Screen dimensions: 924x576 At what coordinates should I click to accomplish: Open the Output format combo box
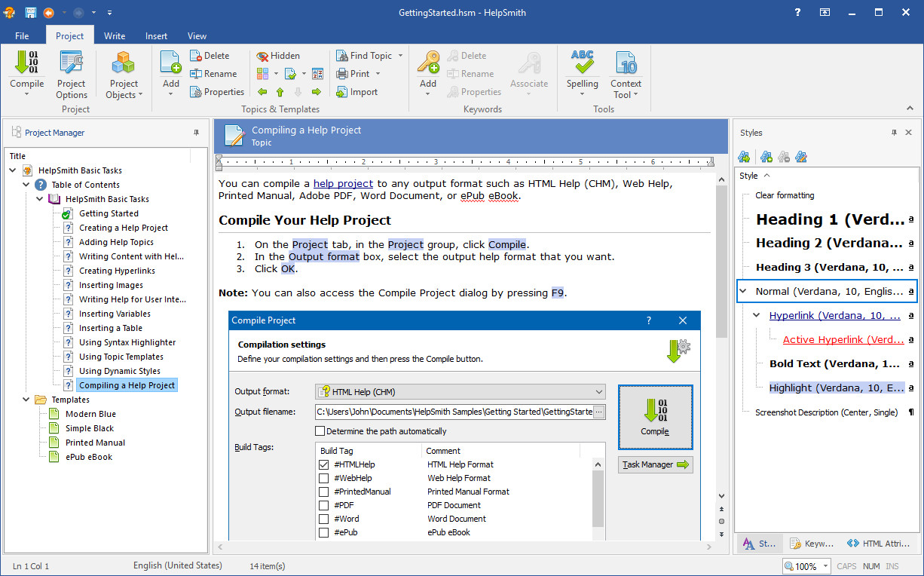(x=460, y=391)
